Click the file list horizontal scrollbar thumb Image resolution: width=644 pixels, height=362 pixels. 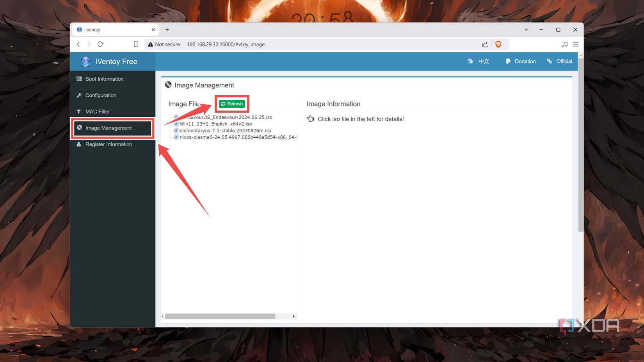click(220, 316)
